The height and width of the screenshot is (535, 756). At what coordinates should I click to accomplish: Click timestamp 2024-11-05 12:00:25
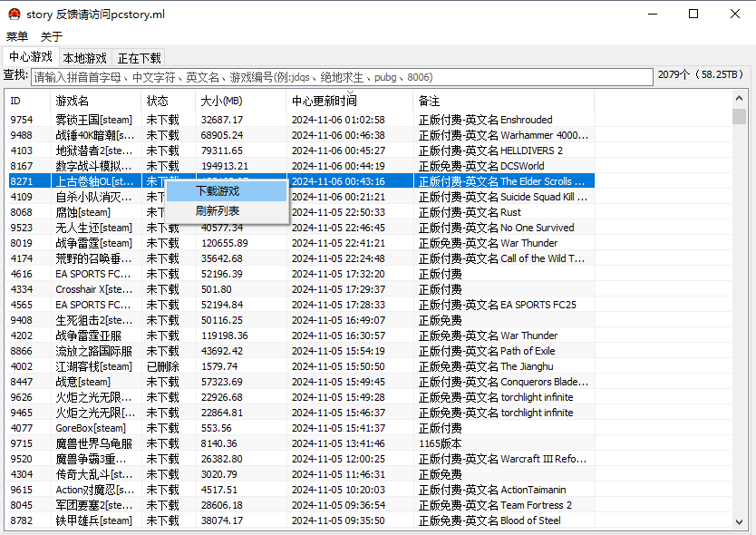point(338,459)
